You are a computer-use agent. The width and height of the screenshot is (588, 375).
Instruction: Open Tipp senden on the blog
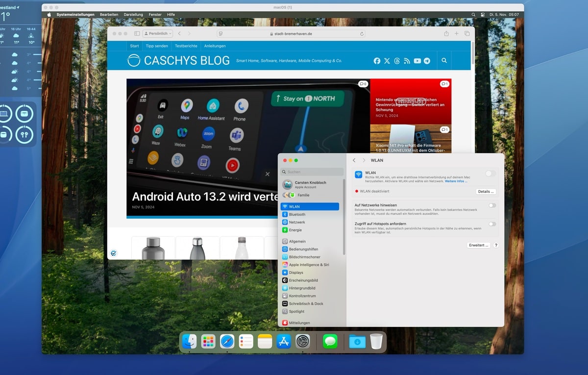pos(157,46)
